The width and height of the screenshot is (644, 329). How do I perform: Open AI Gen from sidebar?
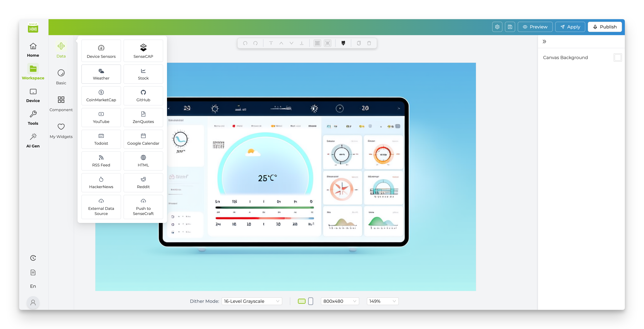[33, 140]
